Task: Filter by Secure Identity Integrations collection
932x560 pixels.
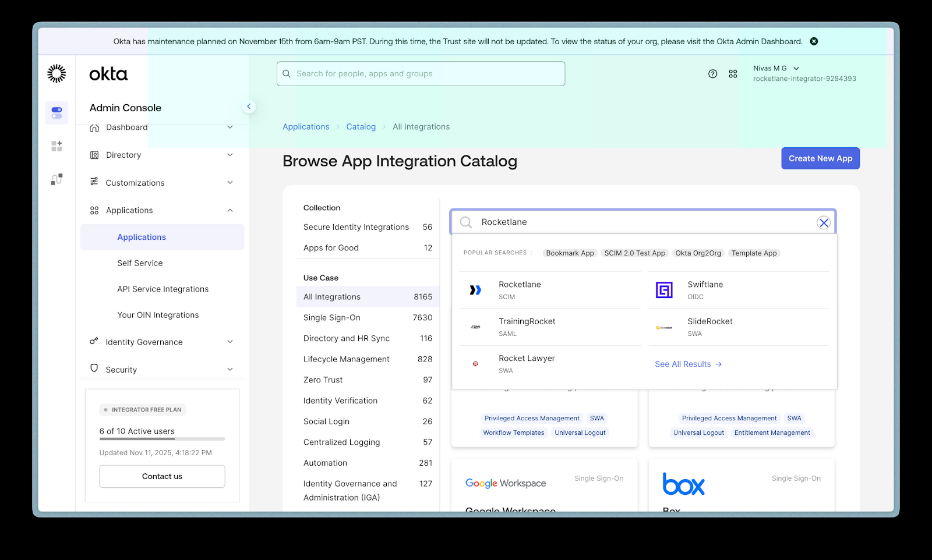Action: (x=368, y=227)
